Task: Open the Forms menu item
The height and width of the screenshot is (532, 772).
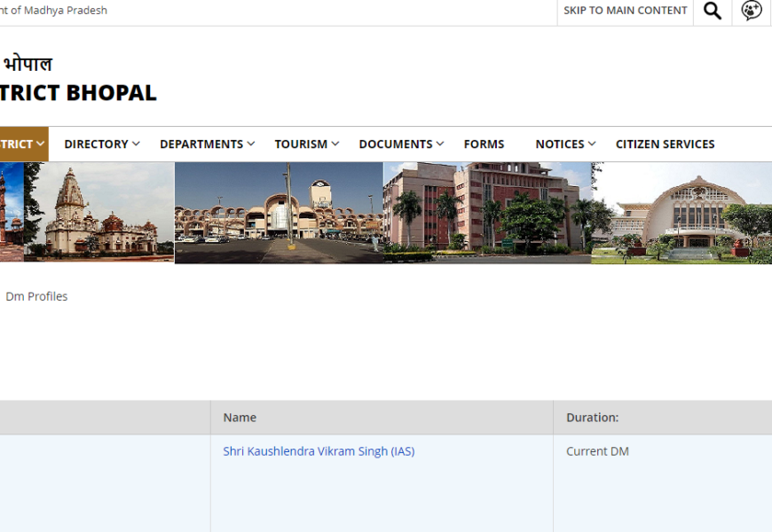Action: tap(484, 145)
